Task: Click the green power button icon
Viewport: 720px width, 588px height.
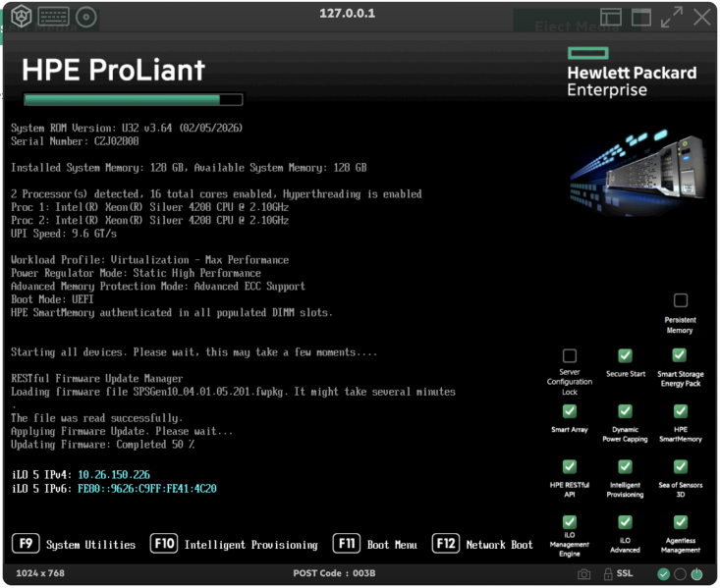Action: click(x=696, y=574)
